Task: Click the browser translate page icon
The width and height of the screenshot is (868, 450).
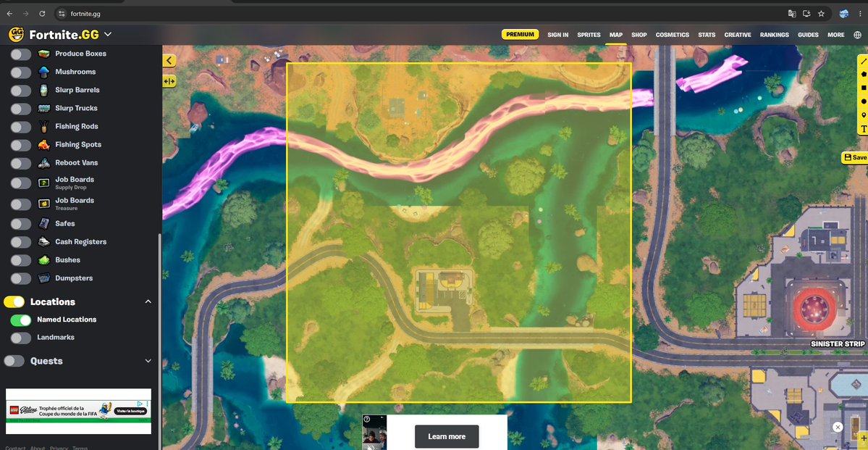Action: coord(792,13)
